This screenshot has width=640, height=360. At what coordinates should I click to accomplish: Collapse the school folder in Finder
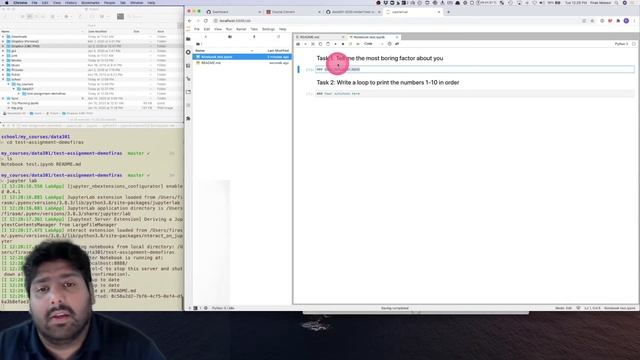(3, 80)
